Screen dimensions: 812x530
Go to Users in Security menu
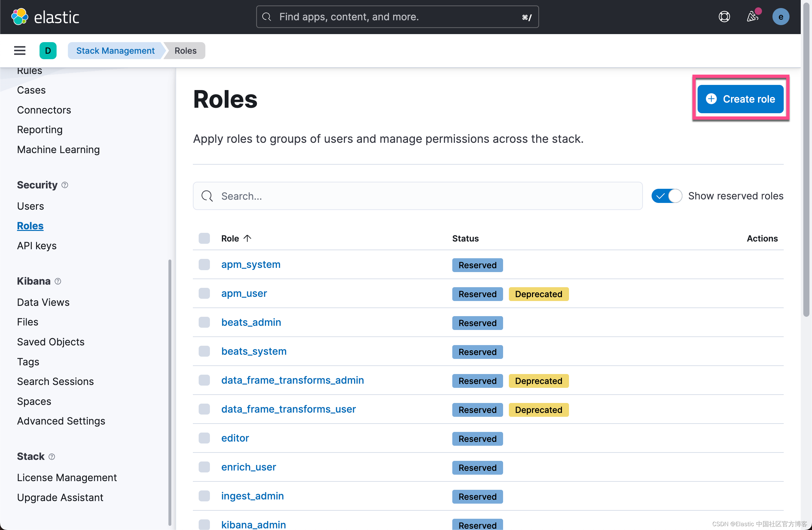(30, 206)
